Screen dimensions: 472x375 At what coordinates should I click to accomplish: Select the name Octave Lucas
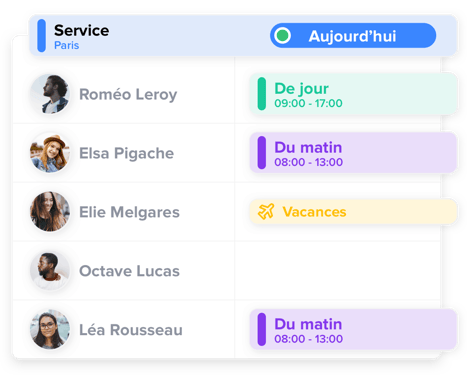[x=129, y=271]
